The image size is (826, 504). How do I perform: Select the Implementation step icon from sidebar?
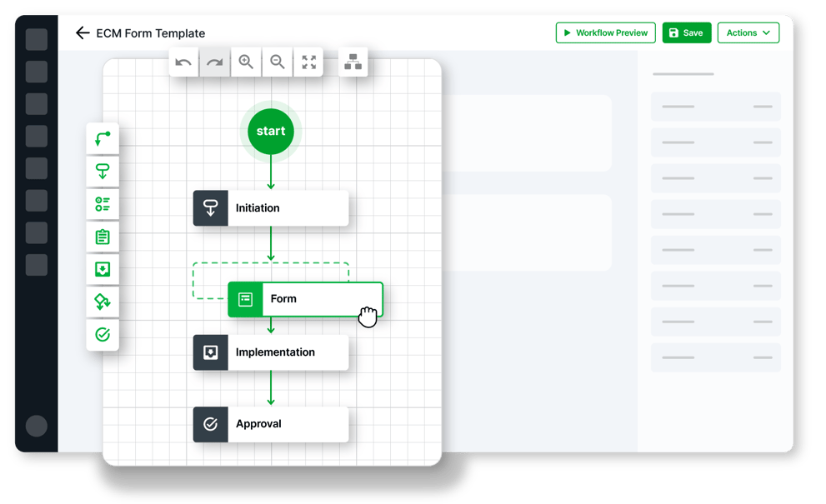pyautogui.click(x=102, y=268)
